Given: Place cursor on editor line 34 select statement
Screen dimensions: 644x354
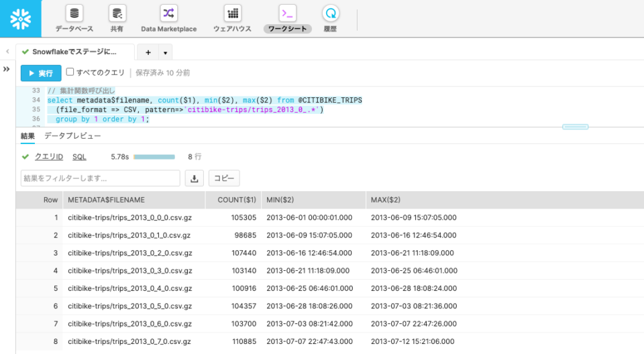Looking at the screenshot, I should click(205, 100).
